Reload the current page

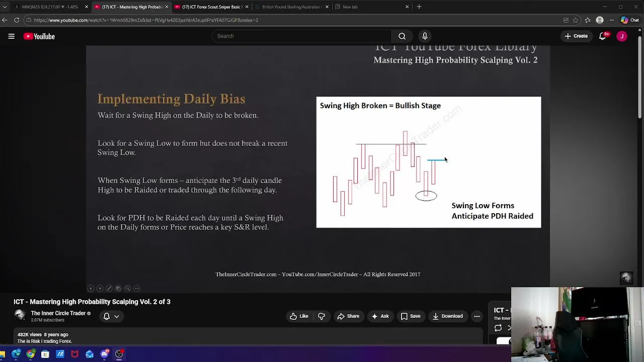coord(17,20)
